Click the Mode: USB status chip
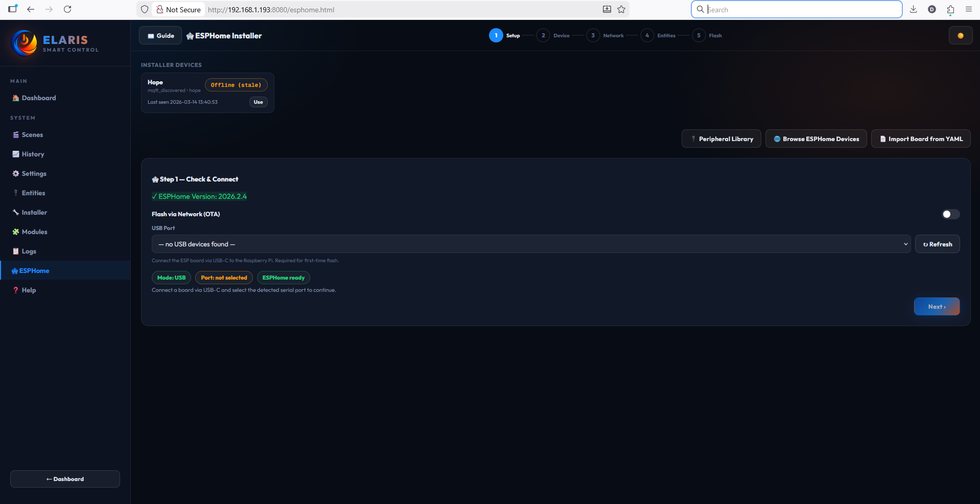The image size is (980, 504). (171, 278)
